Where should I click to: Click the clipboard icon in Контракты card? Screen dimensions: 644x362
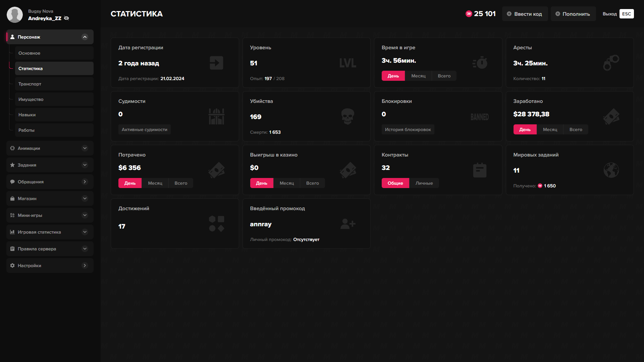[x=480, y=170]
